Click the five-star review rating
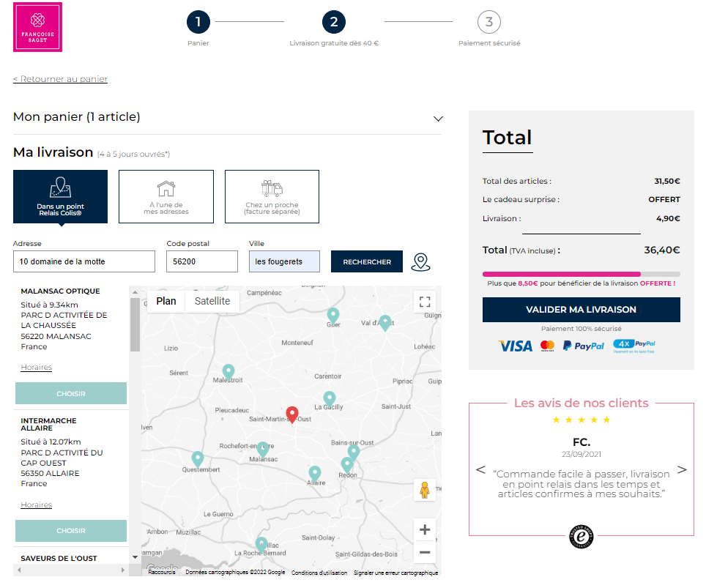 [x=581, y=420]
